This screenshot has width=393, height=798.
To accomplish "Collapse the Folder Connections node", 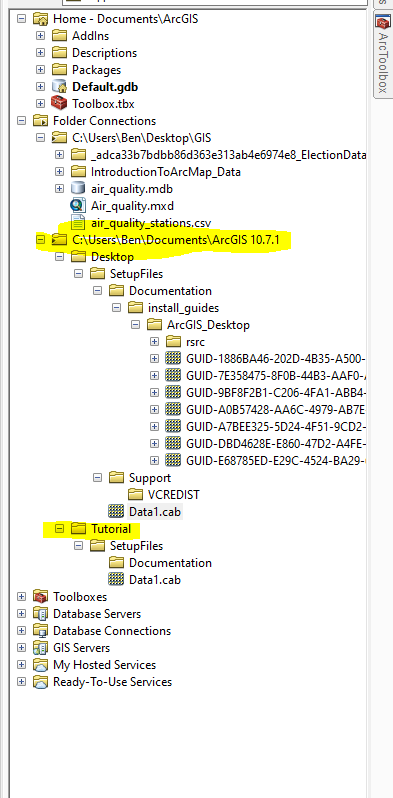I will [21, 121].
